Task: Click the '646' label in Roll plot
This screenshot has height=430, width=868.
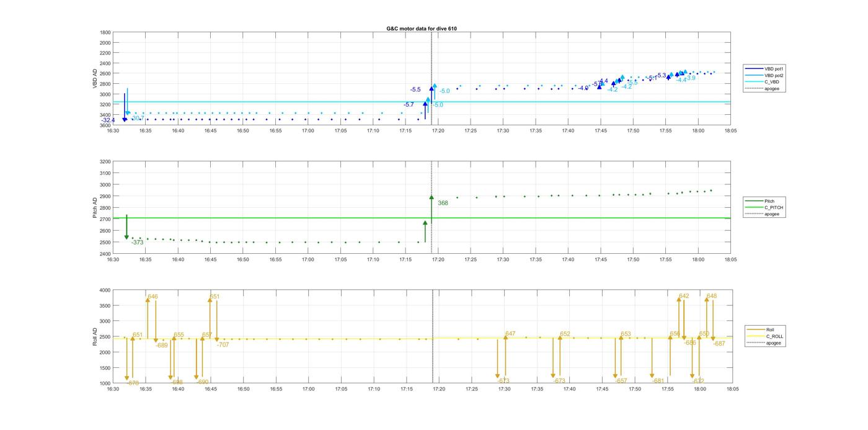Action: (x=153, y=297)
